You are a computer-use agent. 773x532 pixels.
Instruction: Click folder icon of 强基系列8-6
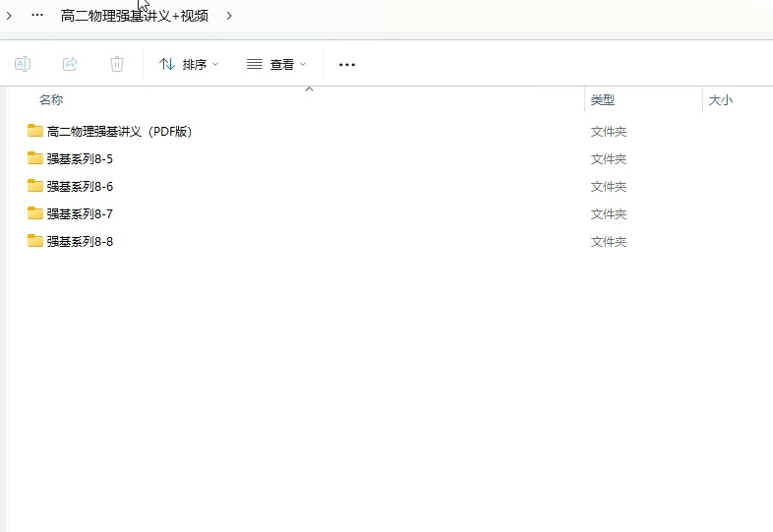click(35, 186)
